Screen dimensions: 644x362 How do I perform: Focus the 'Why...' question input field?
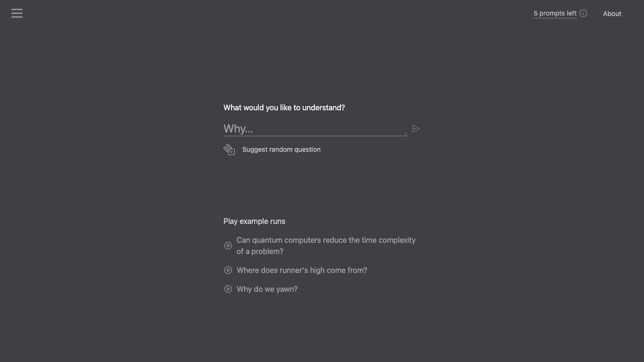[315, 129]
